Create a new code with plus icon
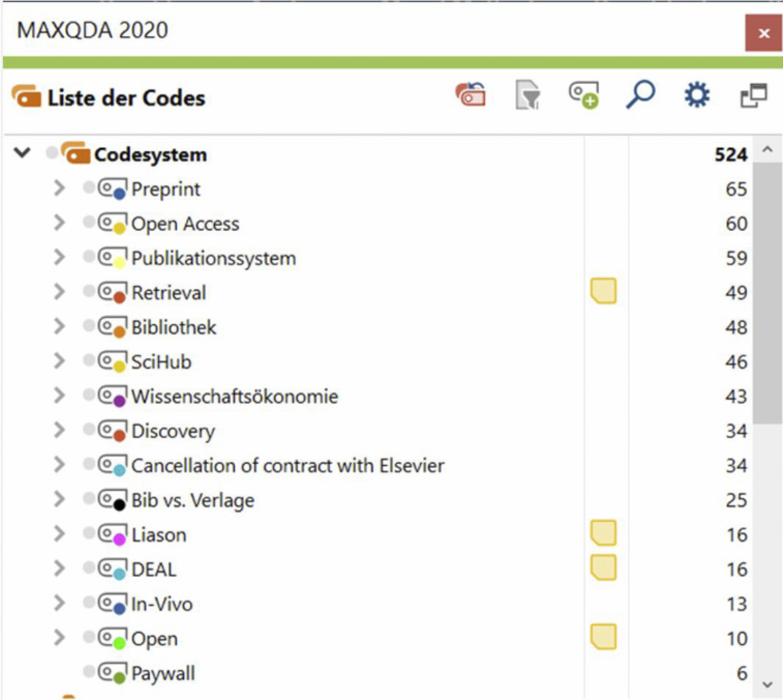 click(x=584, y=97)
